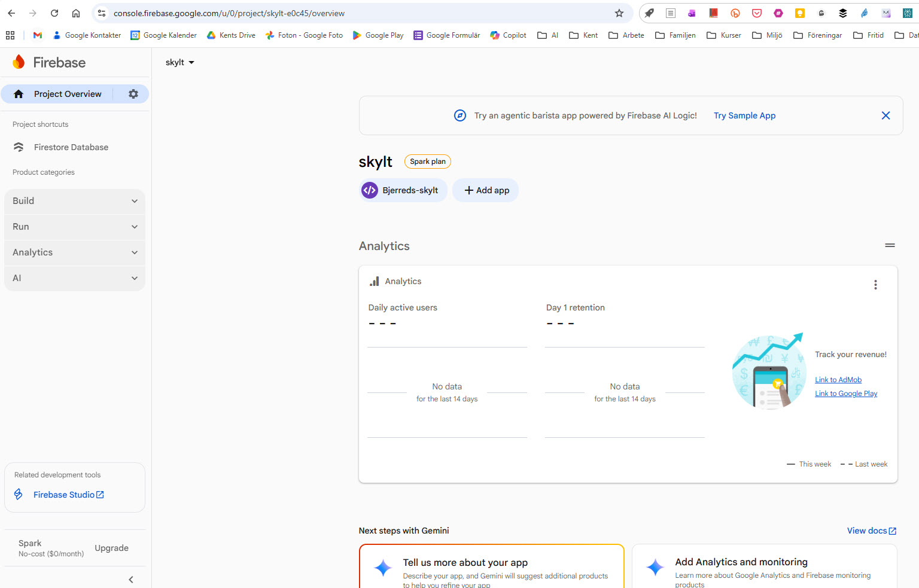Bookmark this page with the star icon
Image resolution: width=919 pixels, height=588 pixels.
pyautogui.click(x=619, y=13)
